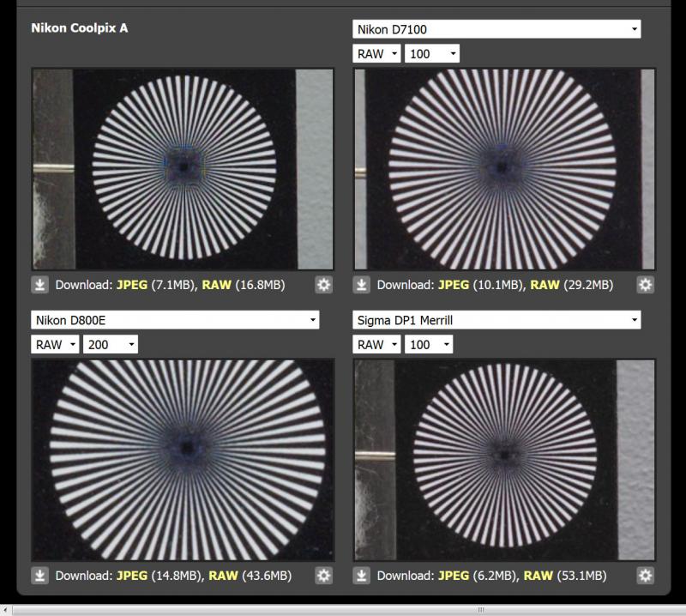Click the Nikon D7100 star chart image
Screen dimensions: 686x616
click(x=504, y=169)
